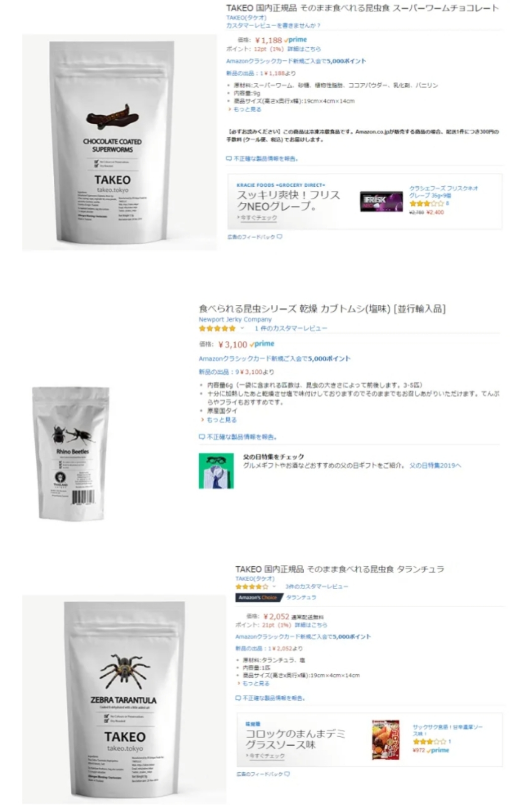Image resolution: width=532 pixels, height=805 pixels.
Task: Open the chocolate coated superworms product image
Action: pos(119,142)
